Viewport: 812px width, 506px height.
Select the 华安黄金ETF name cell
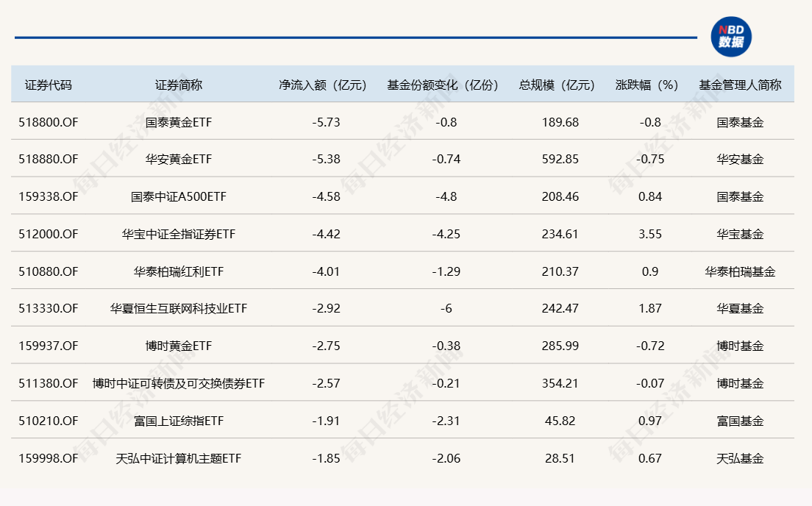click(x=179, y=159)
